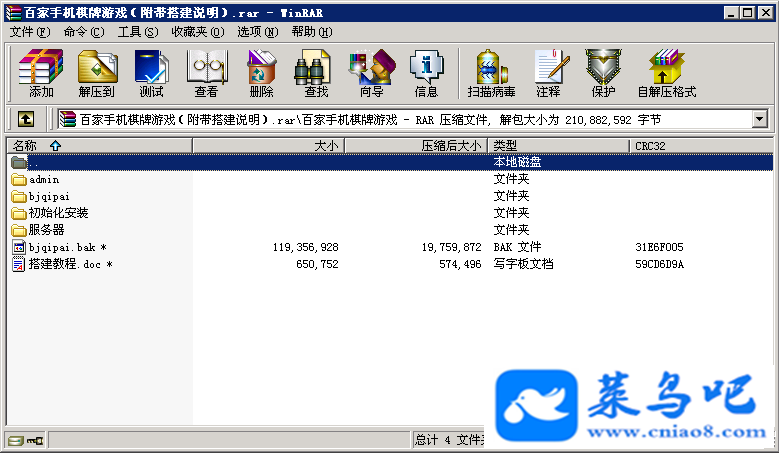Viewport: 779px width, 453px height.
Task: Open the 查看 (View) toolbar icon
Action: tap(206, 73)
